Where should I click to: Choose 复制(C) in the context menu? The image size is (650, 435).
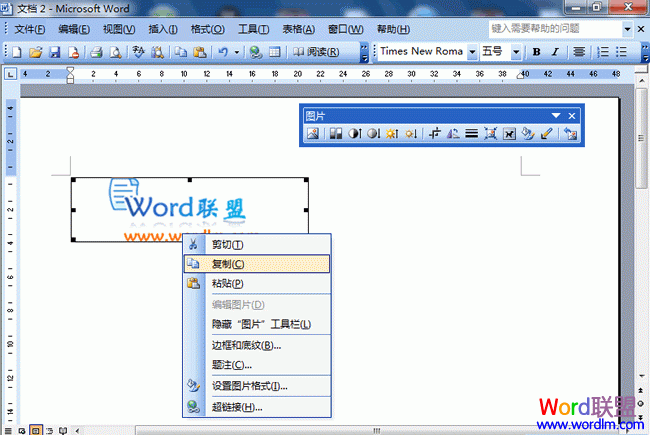point(257,264)
